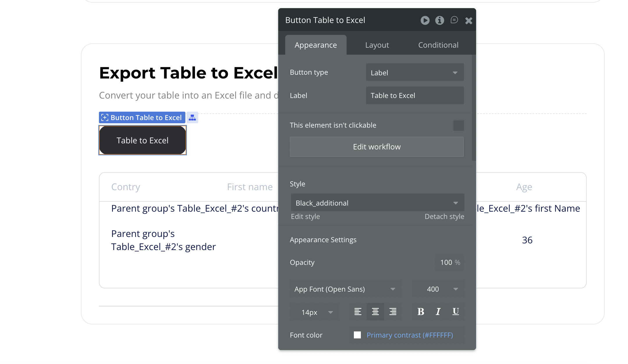Toggle italic text formatting
Screen dimensions: 628x364
coord(438,312)
